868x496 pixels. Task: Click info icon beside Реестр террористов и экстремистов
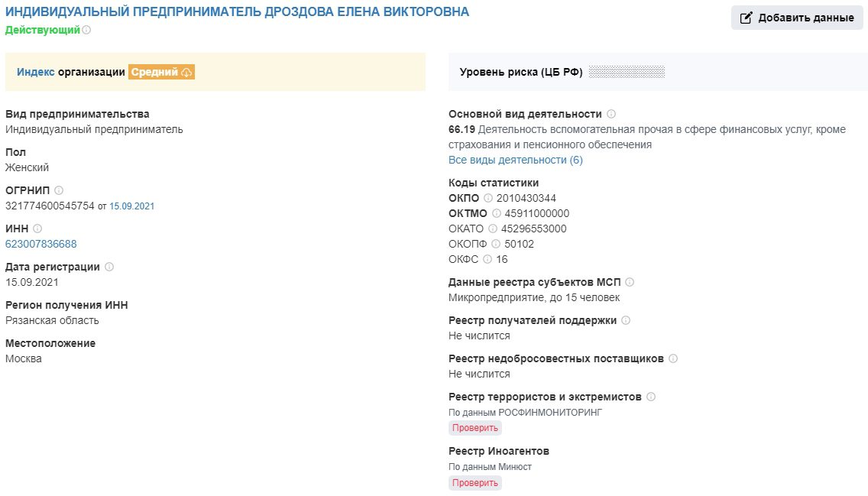(651, 397)
